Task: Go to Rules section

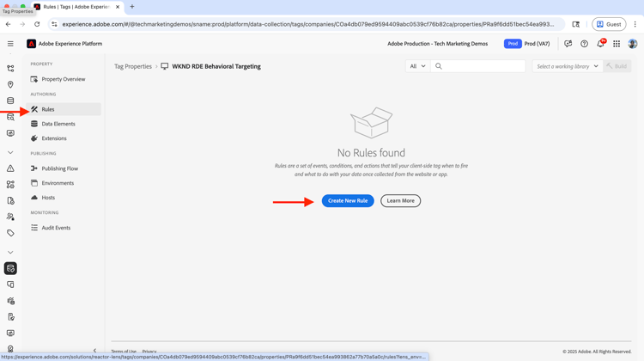Action: coord(64,109)
